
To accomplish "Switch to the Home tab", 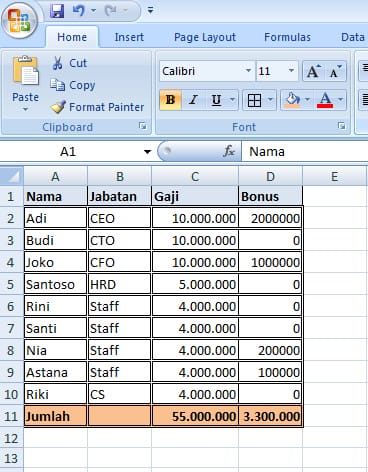I will coord(72,37).
